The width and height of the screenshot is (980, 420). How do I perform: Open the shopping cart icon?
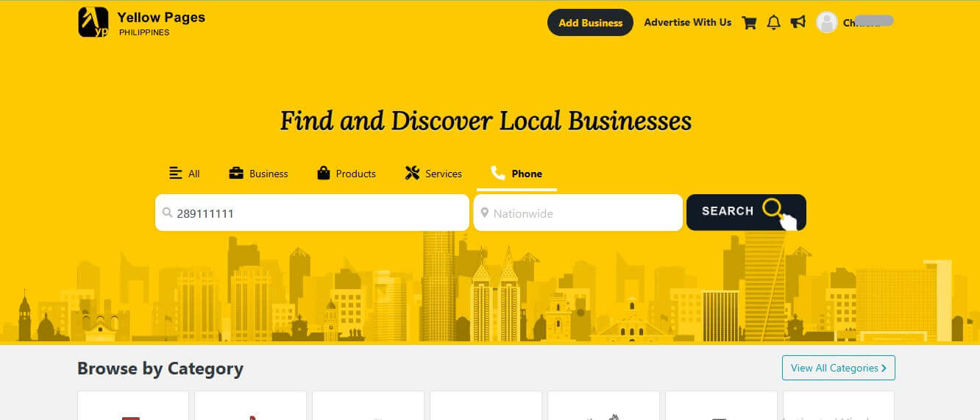click(750, 23)
